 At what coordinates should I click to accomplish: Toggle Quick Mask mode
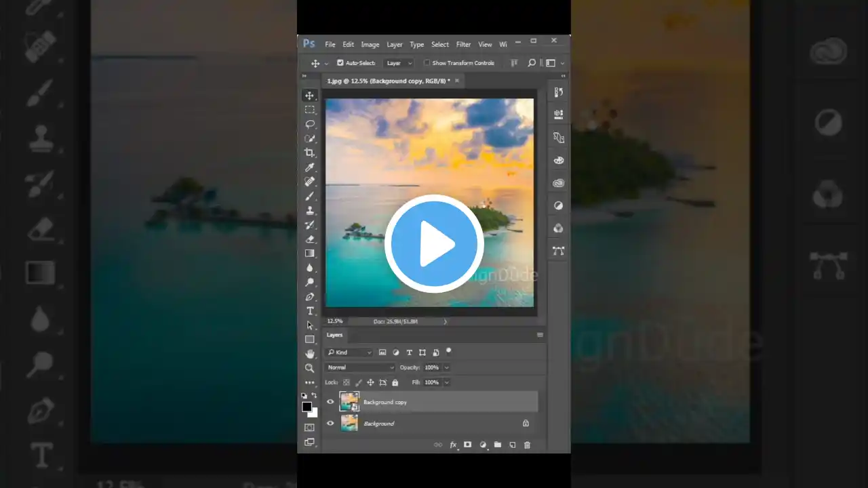coord(310,428)
